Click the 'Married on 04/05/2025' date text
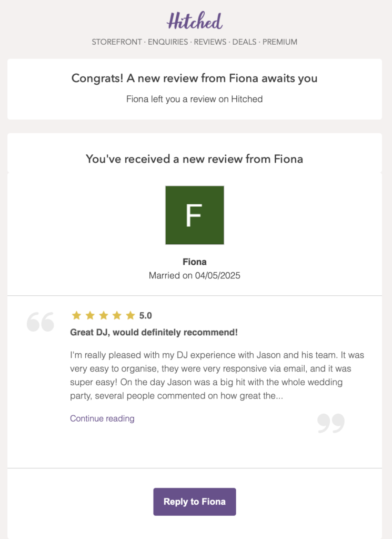This screenshot has height=539, width=392. 195,275
